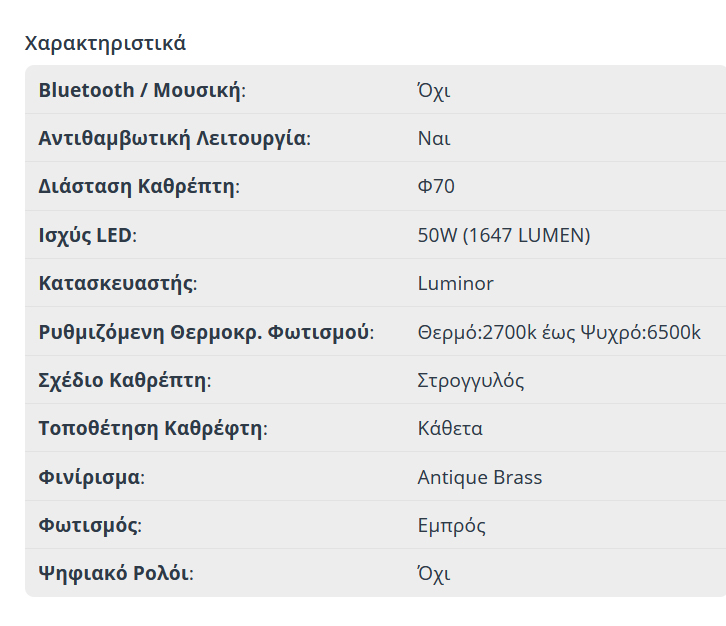
Task: Click the Bluetooth / Μουσική label
Action: (x=141, y=90)
